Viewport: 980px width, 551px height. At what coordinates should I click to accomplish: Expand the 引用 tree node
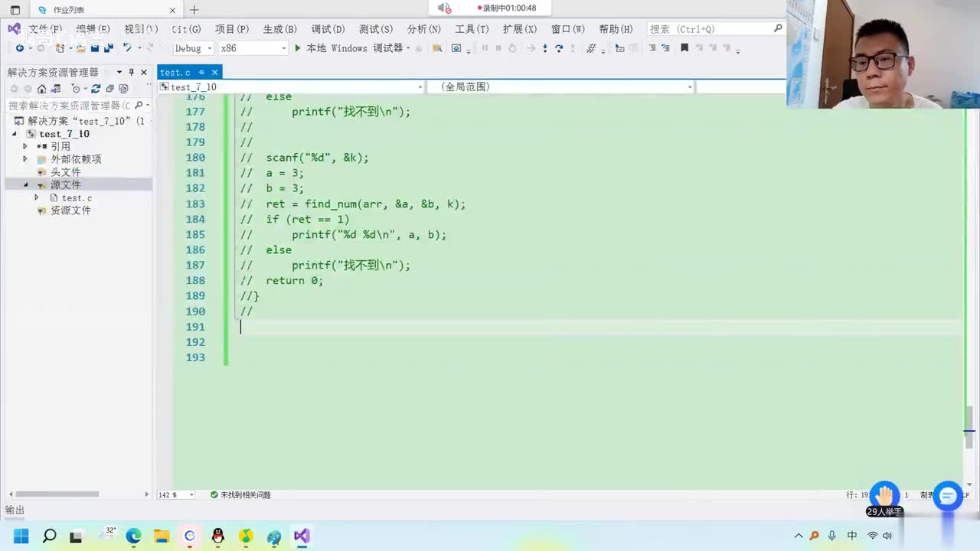click(x=25, y=146)
